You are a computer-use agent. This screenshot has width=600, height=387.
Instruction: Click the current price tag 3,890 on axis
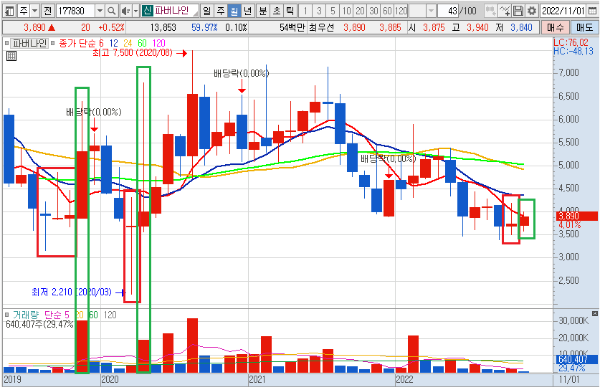click(x=577, y=216)
